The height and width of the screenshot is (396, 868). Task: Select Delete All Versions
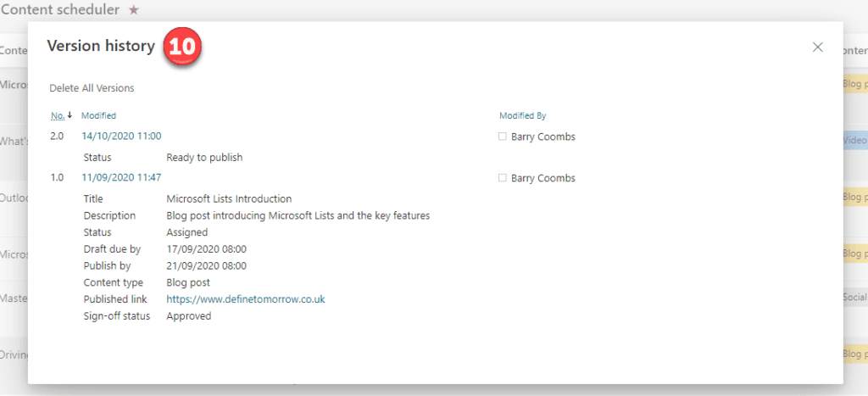click(x=92, y=87)
